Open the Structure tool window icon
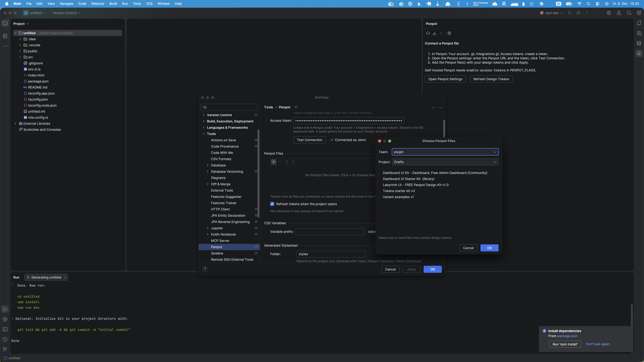Viewport: 644px width, 362px height. [x=5, y=36]
